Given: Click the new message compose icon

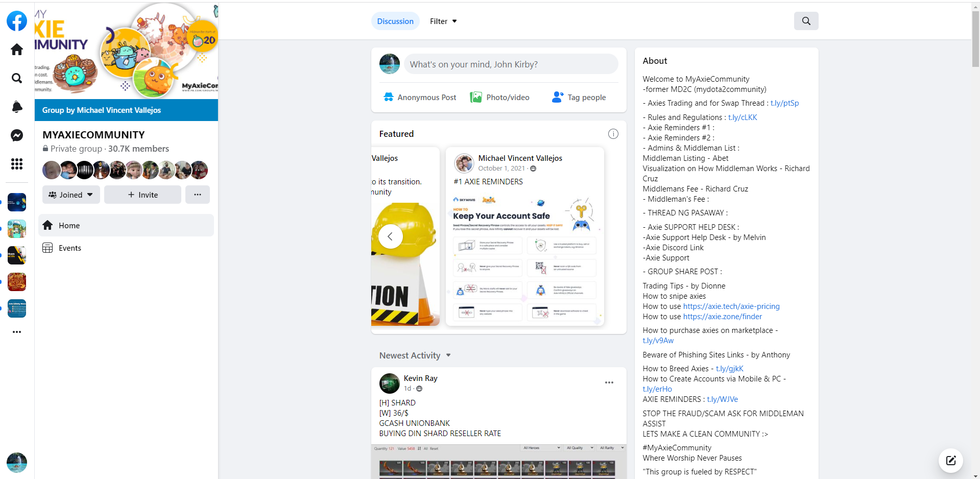Looking at the screenshot, I should click(950, 461).
